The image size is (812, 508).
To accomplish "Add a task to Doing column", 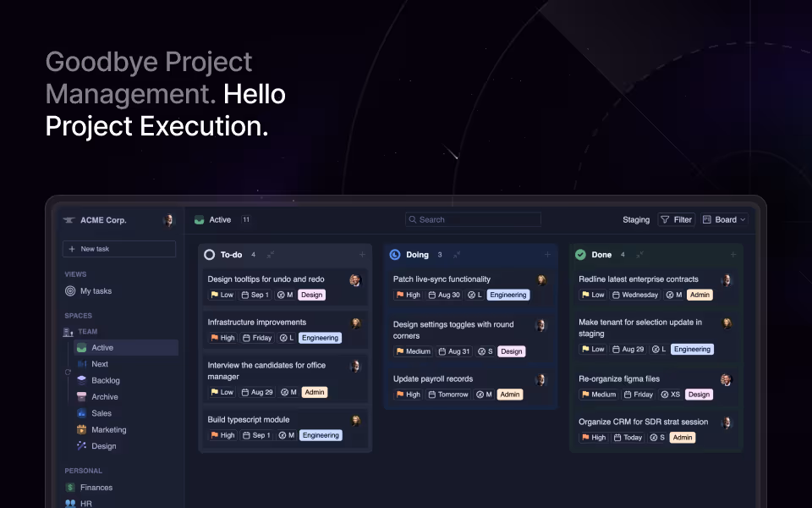I will click(x=547, y=255).
